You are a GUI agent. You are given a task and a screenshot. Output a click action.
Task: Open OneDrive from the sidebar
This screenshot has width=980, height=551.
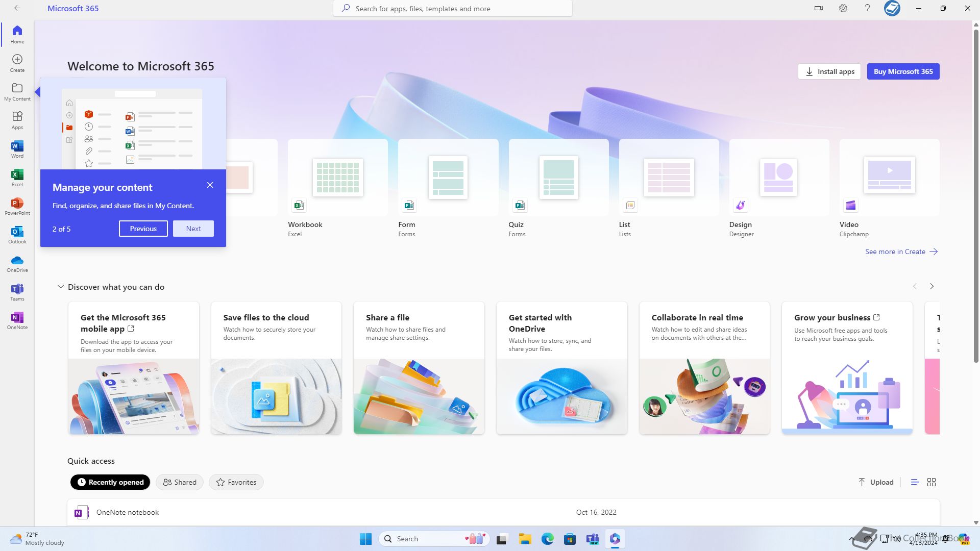[17, 263]
